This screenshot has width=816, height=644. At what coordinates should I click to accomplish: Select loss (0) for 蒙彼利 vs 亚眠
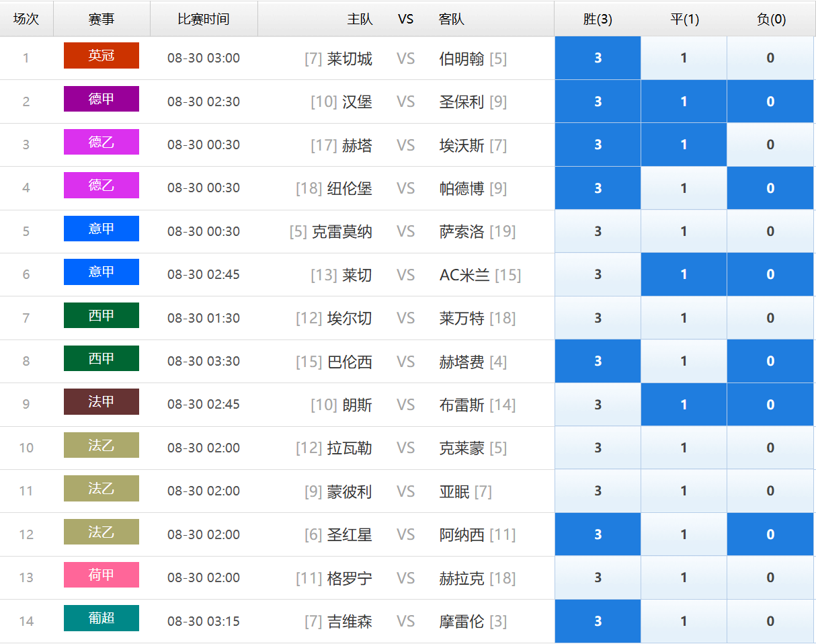point(770,491)
